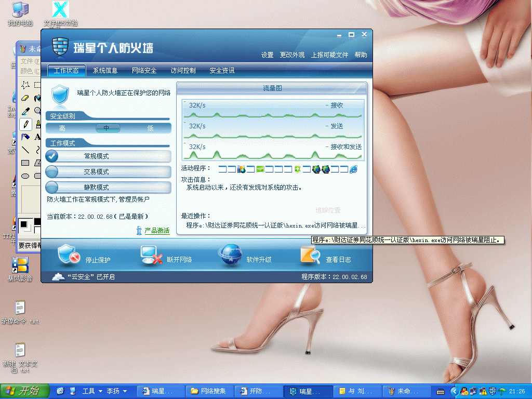This screenshot has width=532, height=399.
Task: Click the Internet Explorer active program icon
Action: click(353, 169)
